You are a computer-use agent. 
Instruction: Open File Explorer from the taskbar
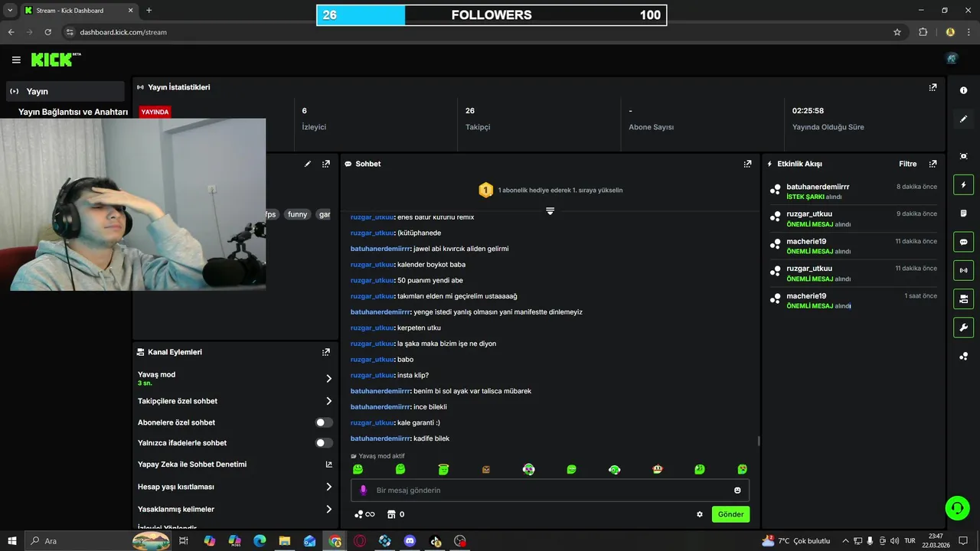[285, 541]
